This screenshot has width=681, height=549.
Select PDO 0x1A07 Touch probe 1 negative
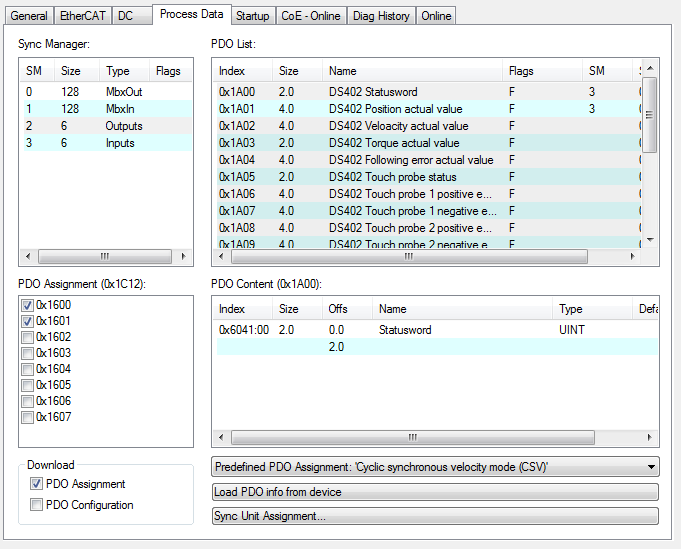(428, 211)
